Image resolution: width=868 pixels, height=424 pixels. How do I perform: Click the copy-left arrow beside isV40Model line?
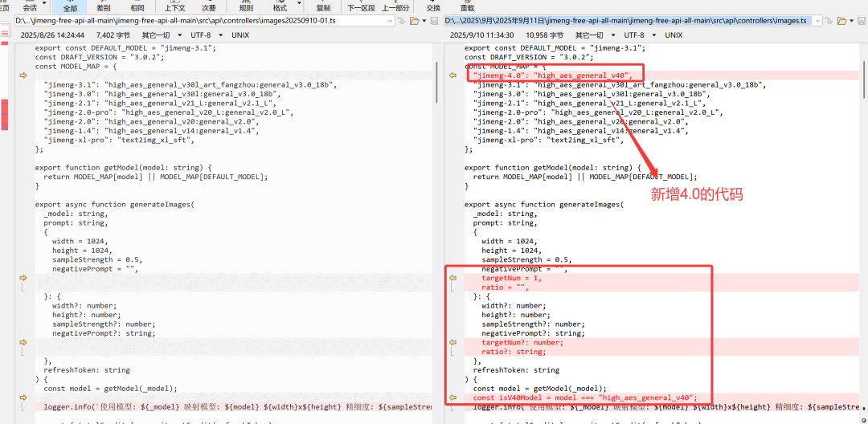click(x=453, y=397)
